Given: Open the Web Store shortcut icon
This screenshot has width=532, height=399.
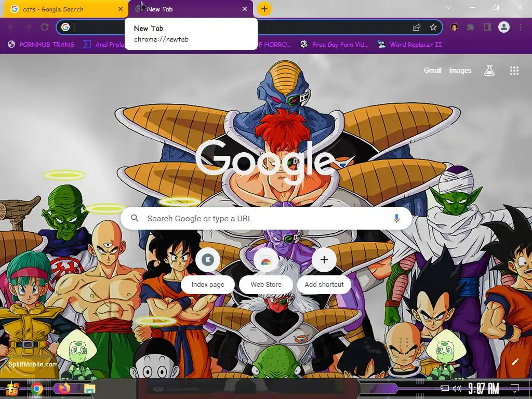Looking at the screenshot, I should pyautogui.click(x=265, y=260).
